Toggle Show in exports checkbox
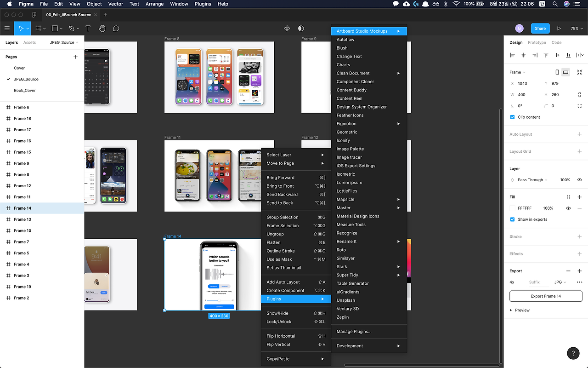588x368 pixels. 513,219
